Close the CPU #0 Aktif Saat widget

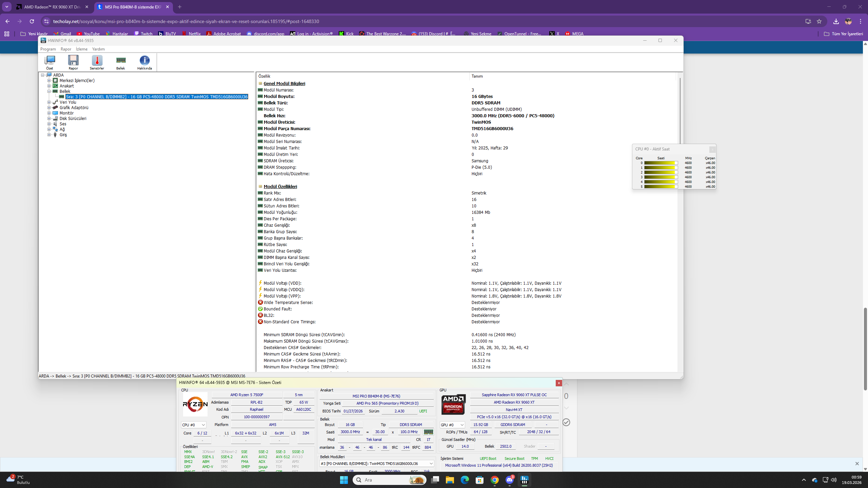(x=712, y=149)
